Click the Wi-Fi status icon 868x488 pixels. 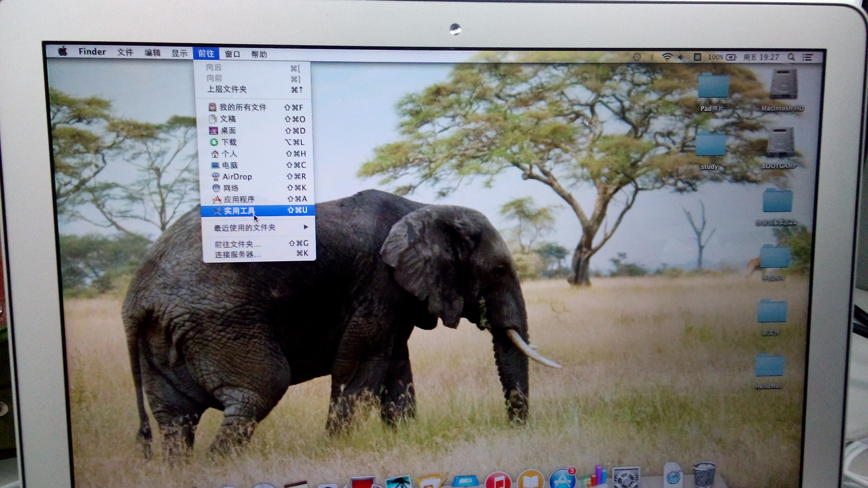667,57
